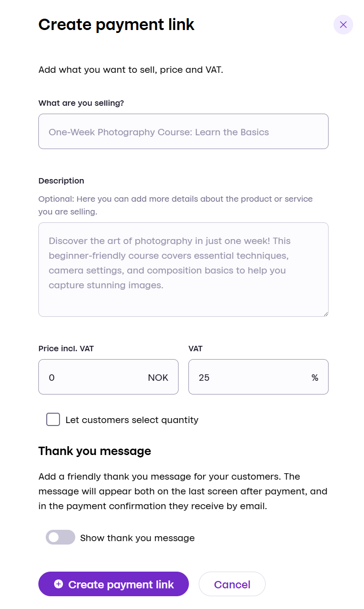The width and height of the screenshot is (364, 609).
Task: Click the plus icon on the purple button
Action: [x=59, y=584]
